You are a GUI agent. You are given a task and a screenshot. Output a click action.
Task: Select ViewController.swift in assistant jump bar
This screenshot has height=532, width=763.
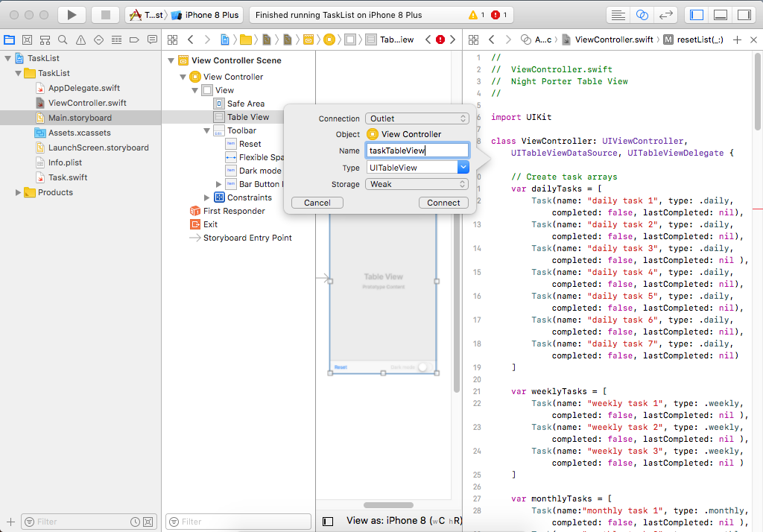pyautogui.click(x=608, y=39)
